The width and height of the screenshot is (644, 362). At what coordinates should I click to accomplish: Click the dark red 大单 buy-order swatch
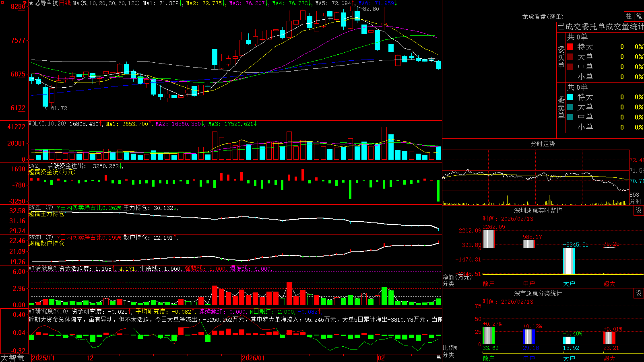click(570, 57)
